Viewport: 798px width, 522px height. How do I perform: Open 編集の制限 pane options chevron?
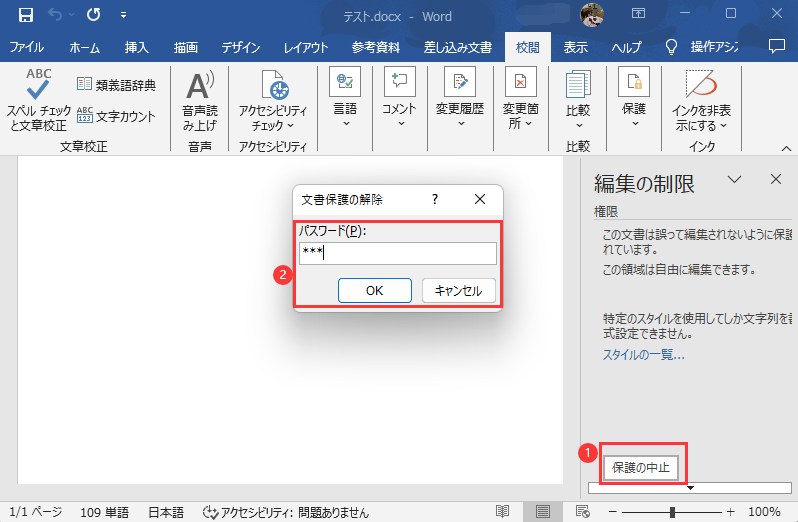tap(734, 179)
